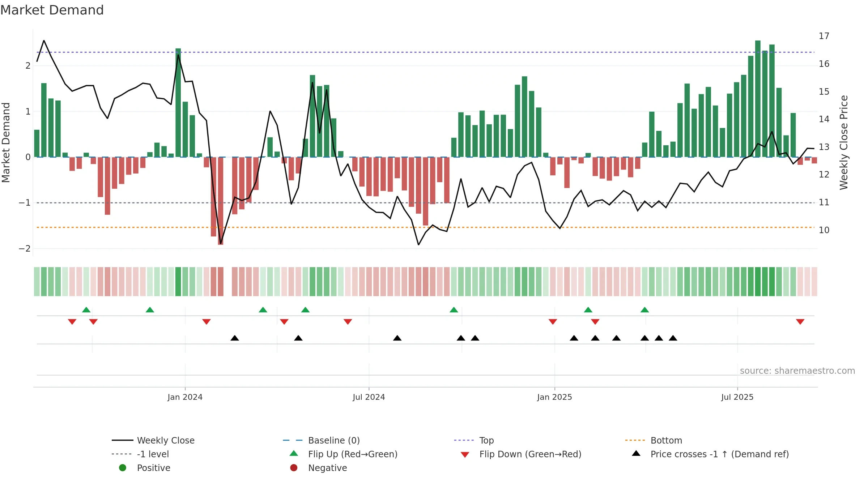This screenshot has height=488, width=868.
Task: Click the 'Jul 2024' x-axis label
Action: pos(369,397)
